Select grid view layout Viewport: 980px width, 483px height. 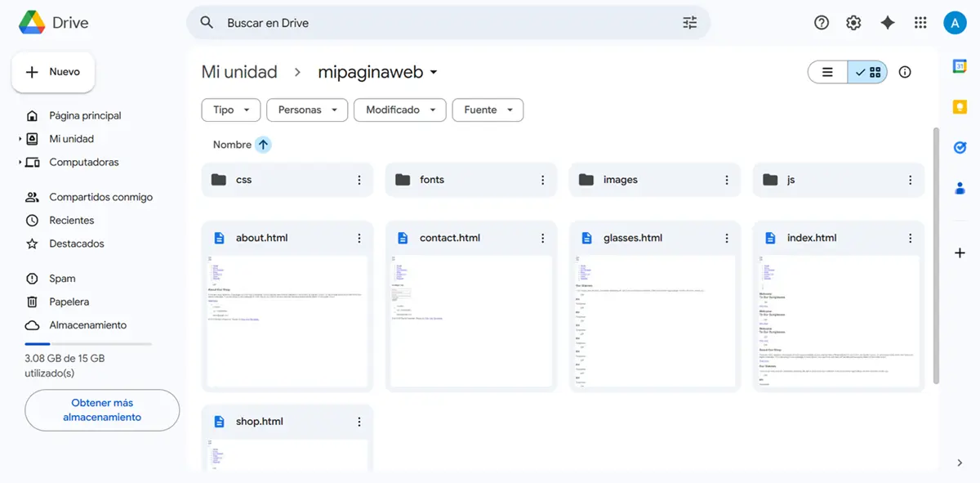(867, 72)
